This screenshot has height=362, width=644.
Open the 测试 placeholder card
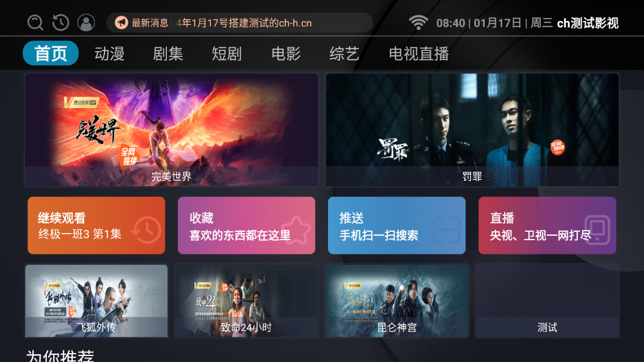[547, 301]
